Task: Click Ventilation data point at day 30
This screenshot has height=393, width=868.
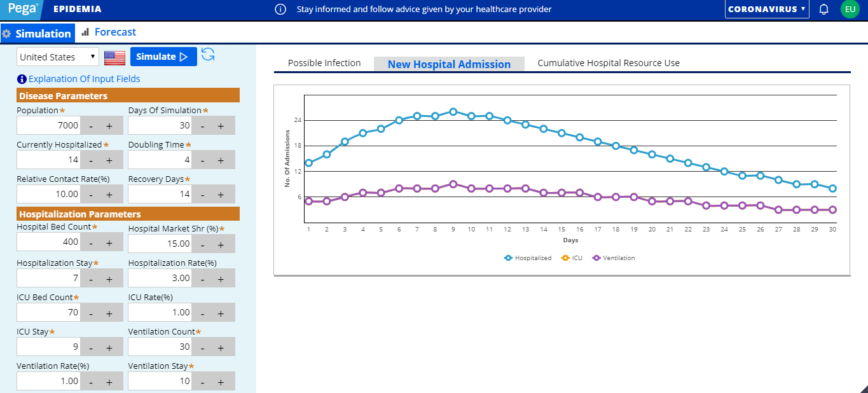Action: pos(832,209)
